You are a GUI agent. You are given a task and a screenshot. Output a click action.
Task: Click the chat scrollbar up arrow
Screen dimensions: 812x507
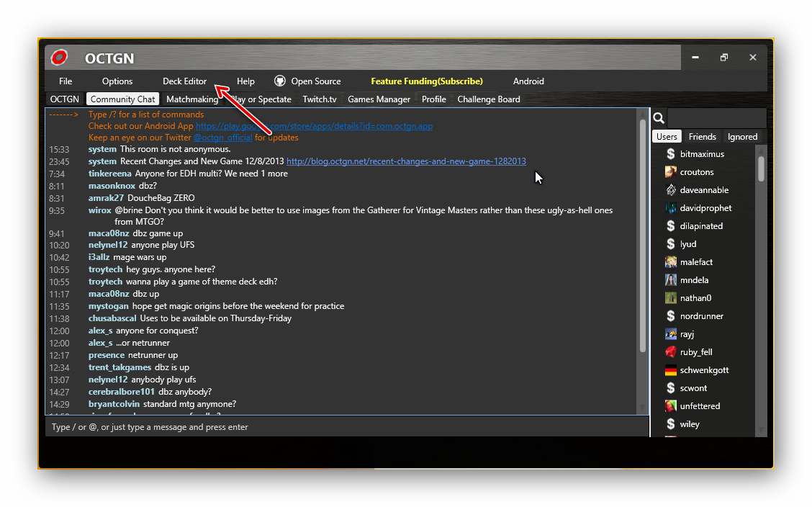642,113
